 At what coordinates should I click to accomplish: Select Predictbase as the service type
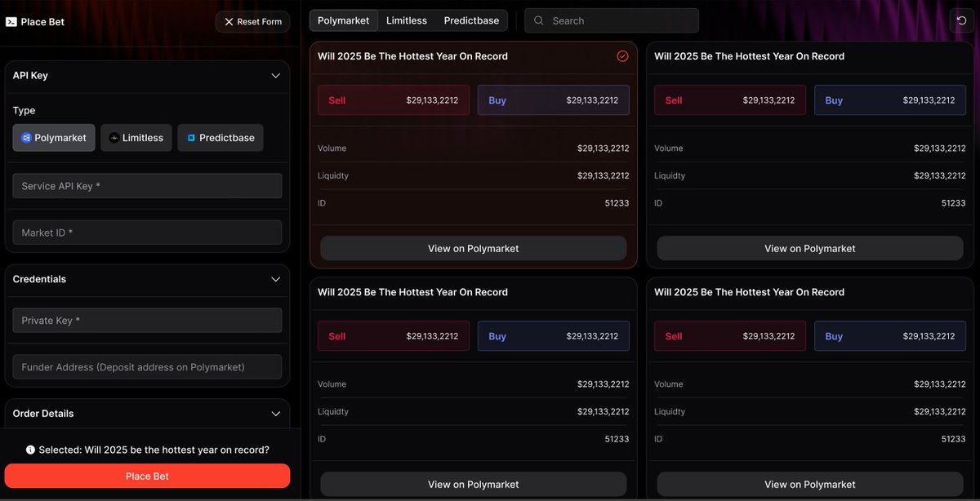(220, 138)
